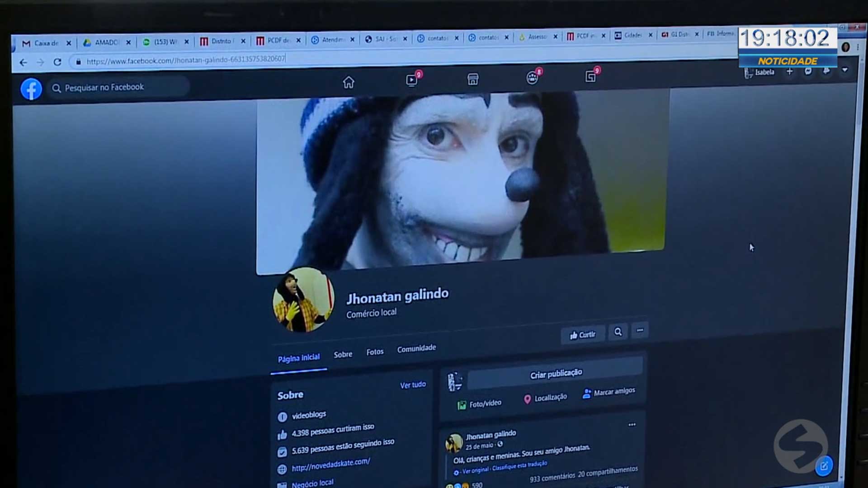The height and width of the screenshot is (488, 868).
Task: Click the Criar publicação button
Action: [555, 374]
